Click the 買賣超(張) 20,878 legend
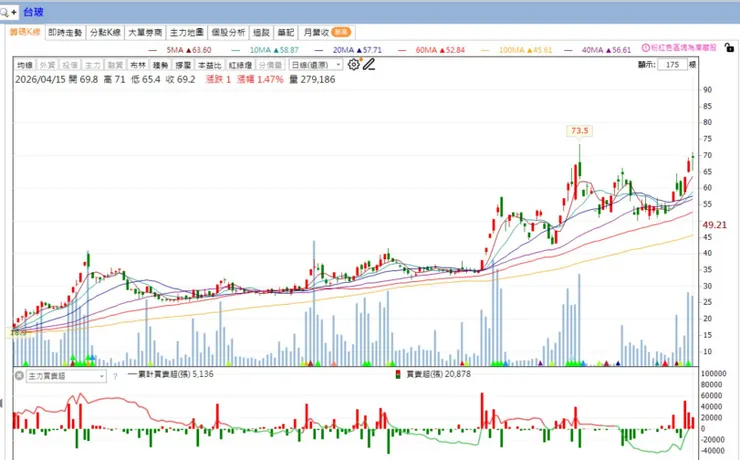The height and width of the screenshot is (460, 740). (x=438, y=374)
